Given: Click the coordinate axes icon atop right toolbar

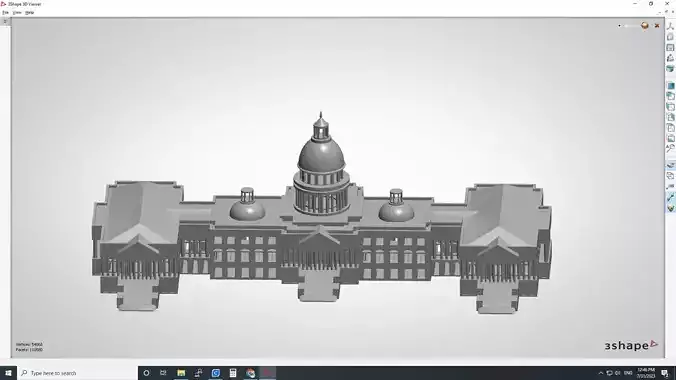Looking at the screenshot, I should (670, 27).
